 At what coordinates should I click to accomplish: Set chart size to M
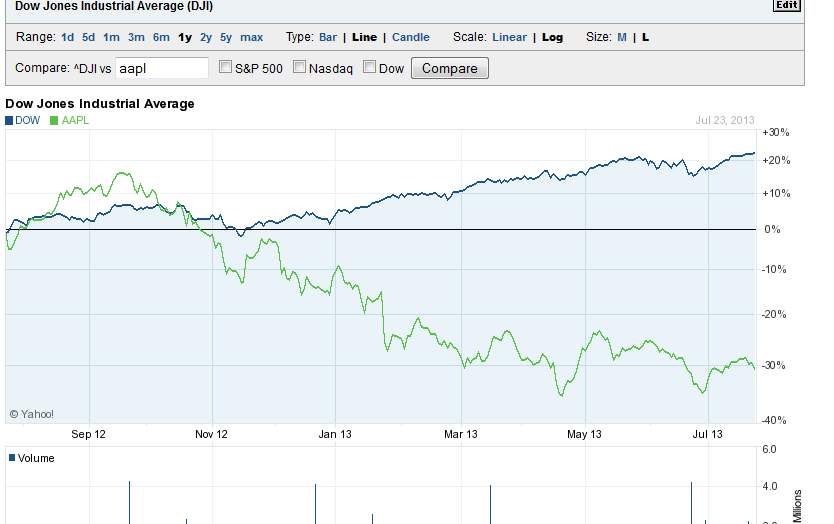tap(622, 37)
